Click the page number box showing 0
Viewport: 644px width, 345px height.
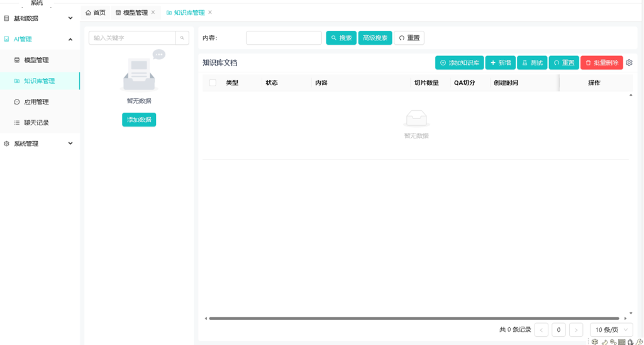tap(558, 330)
